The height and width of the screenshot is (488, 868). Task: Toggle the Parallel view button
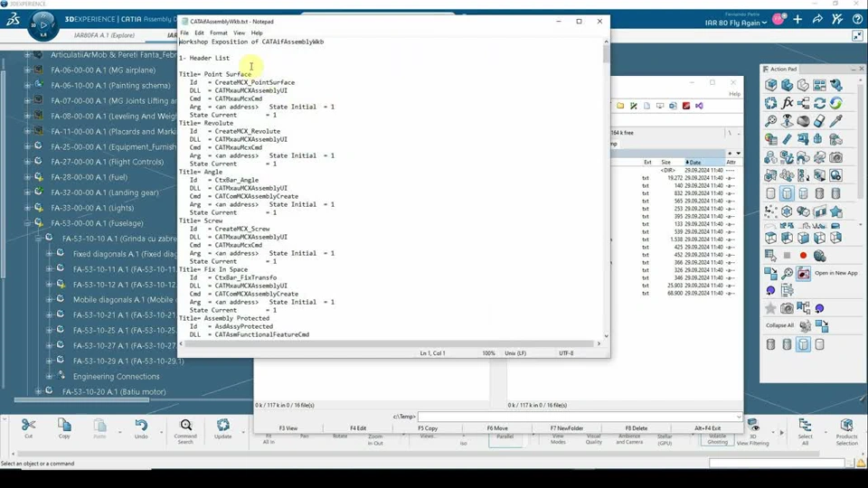pyautogui.click(x=505, y=439)
